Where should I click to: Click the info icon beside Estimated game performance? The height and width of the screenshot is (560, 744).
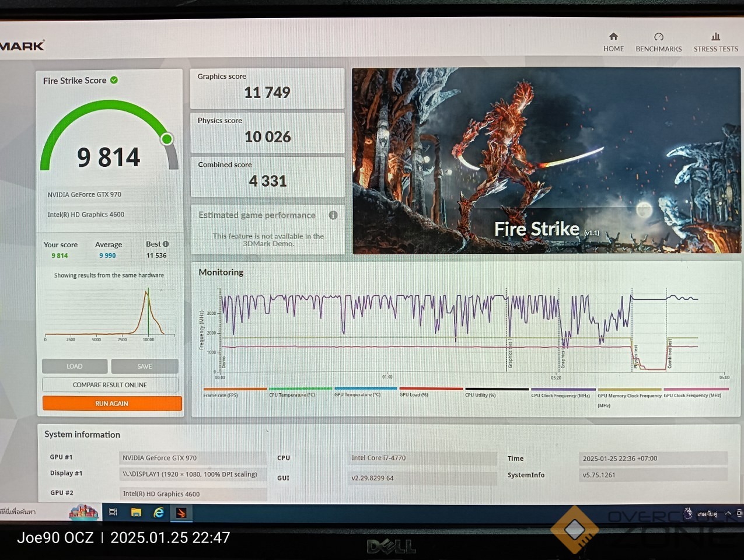[x=333, y=215]
